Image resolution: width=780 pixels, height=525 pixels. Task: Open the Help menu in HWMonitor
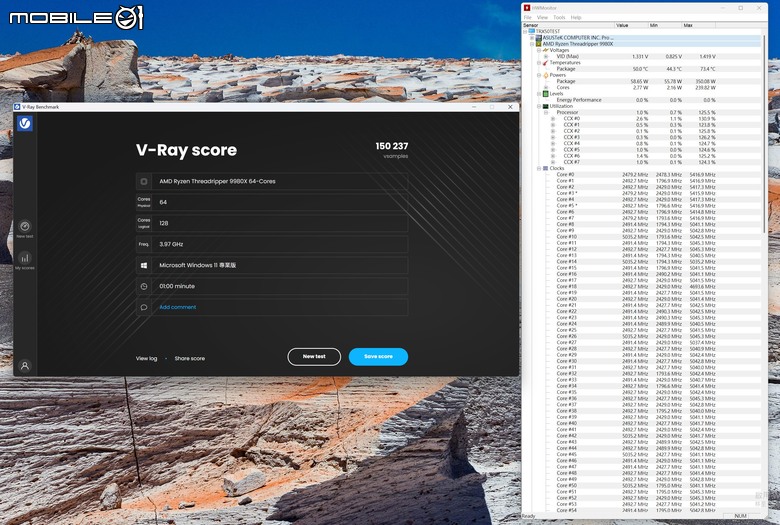point(576,17)
